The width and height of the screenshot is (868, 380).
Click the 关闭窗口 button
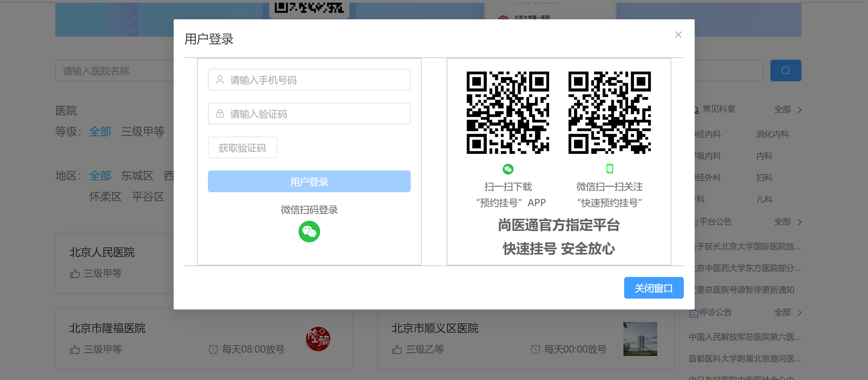[x=654, y=288]
